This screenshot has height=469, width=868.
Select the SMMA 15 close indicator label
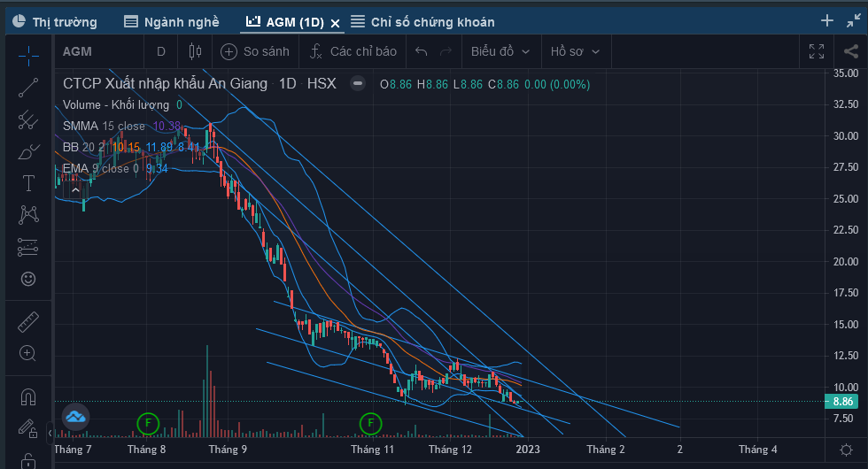[105, 126]
